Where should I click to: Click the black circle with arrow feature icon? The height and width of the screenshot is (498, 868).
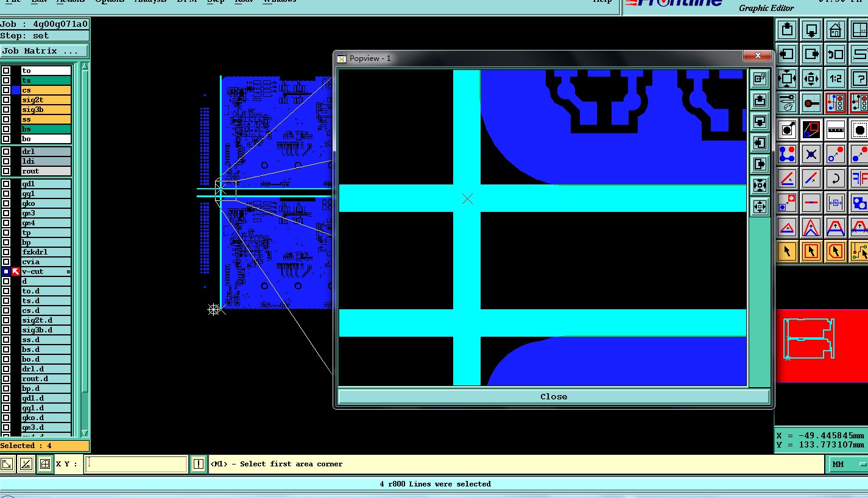point(787,130)
